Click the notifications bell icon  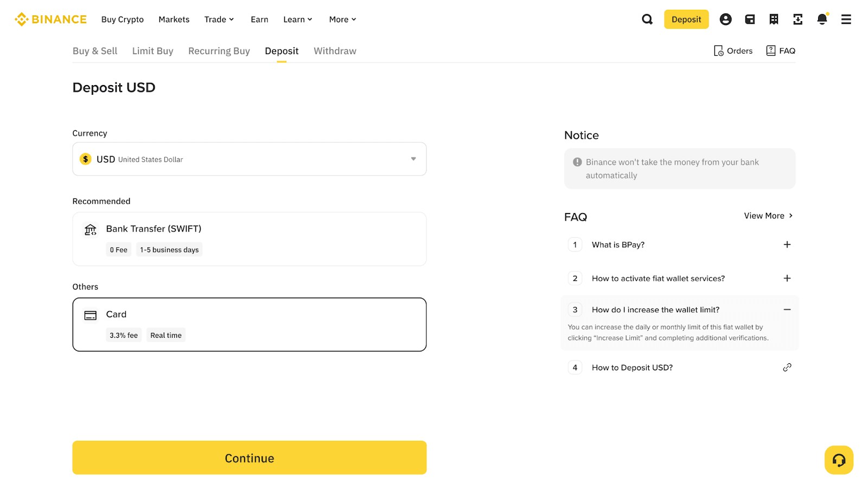(822, 19)
